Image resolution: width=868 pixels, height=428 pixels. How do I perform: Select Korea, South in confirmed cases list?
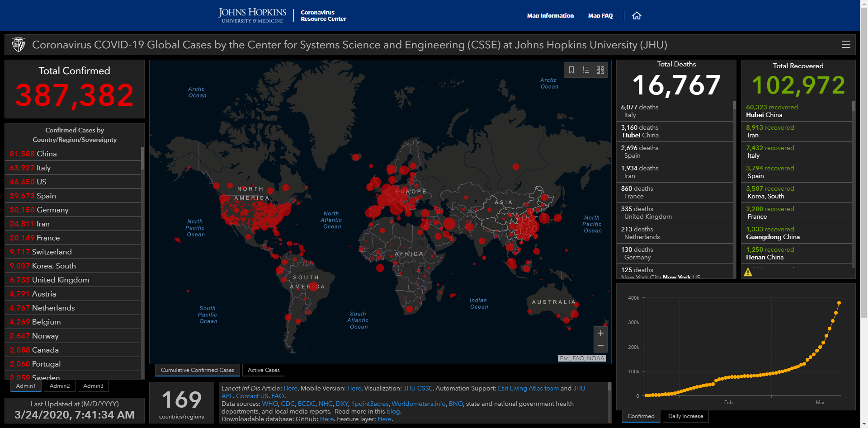click(73, 266)
